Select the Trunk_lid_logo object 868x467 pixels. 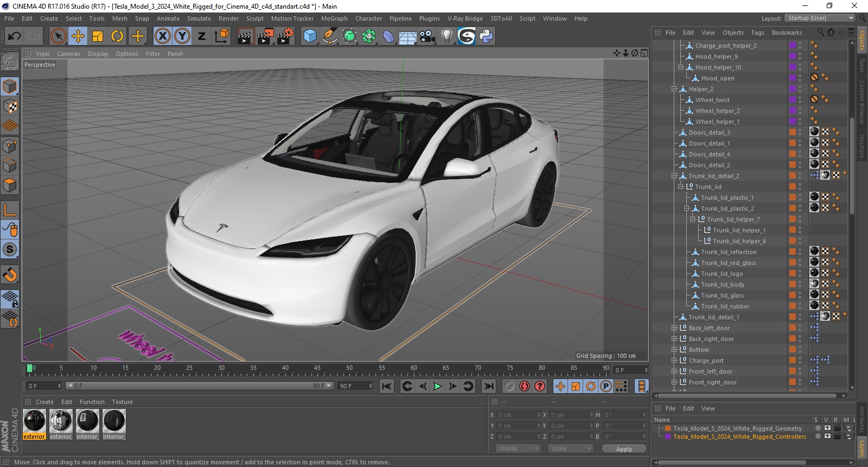(722, 274)
